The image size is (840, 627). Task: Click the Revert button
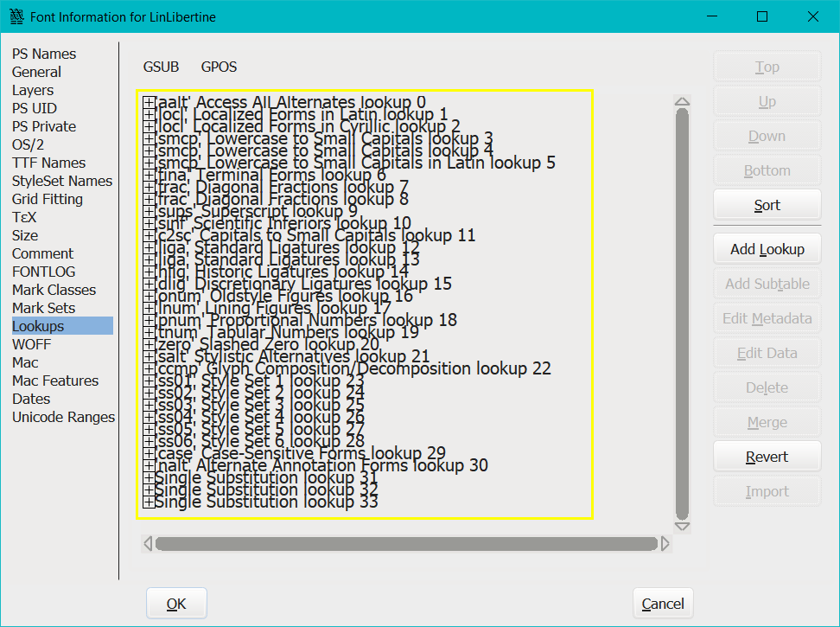click(x=767, y=457)
